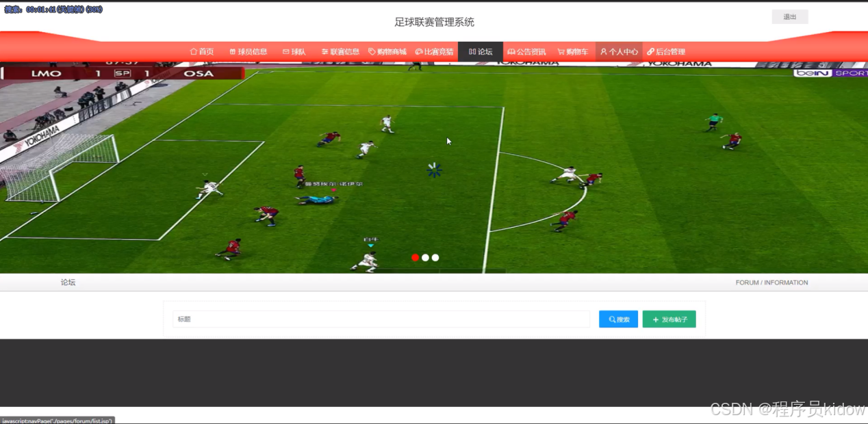
Task: Click the 足球联赛管理系统 site title
Action: 434,22
